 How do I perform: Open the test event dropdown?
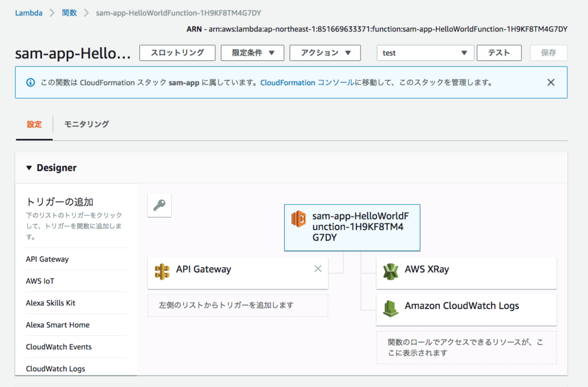425,53
